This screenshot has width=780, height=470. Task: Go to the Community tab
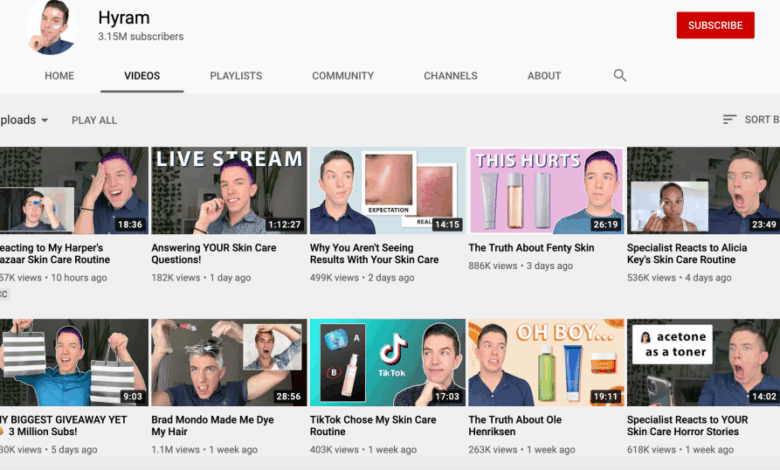coord(342,76)
